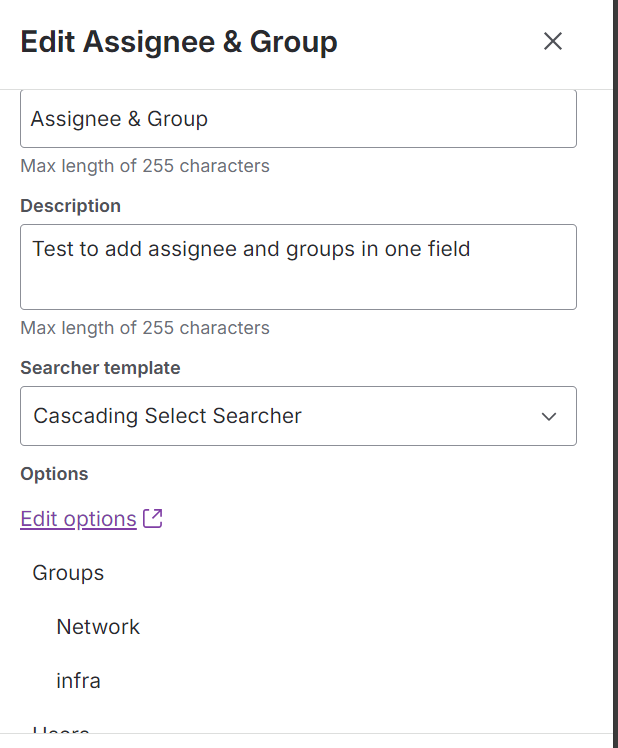Click inside the Description text area
This screenshot has height=748, width=618.
pos(298,280)
